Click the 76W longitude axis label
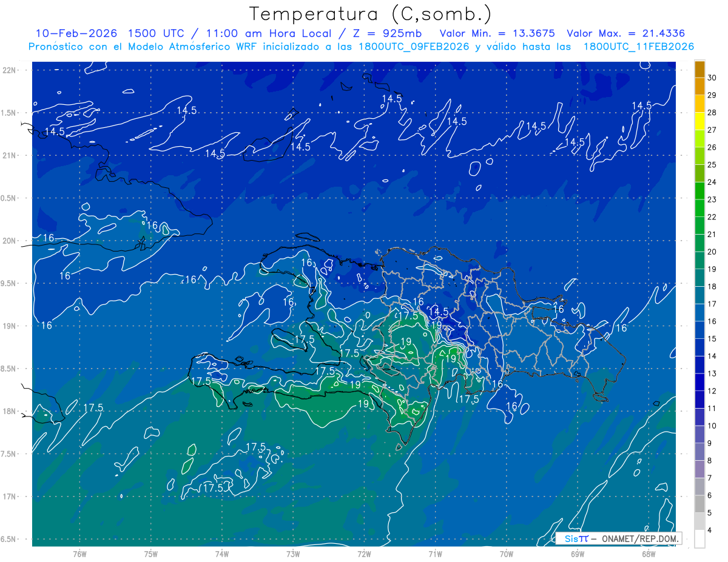The width and height of the screenshot is (728, 562). click(79, 554)
